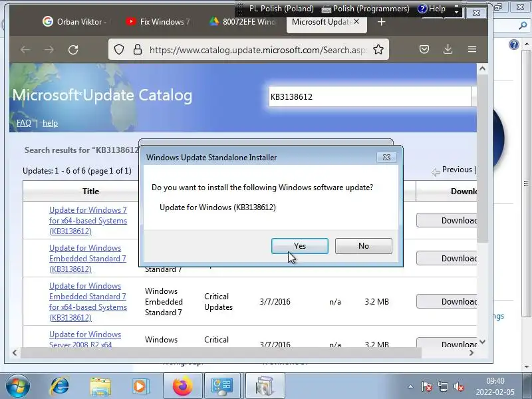Switch to the Orban Viktor tab
This screenshot has width=532, height=399.
[74, 22]
